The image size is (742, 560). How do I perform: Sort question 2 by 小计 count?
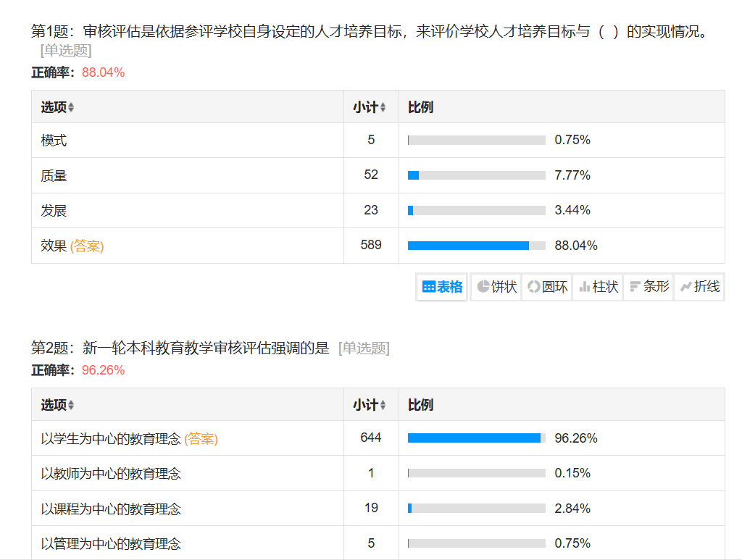point(370,405)
